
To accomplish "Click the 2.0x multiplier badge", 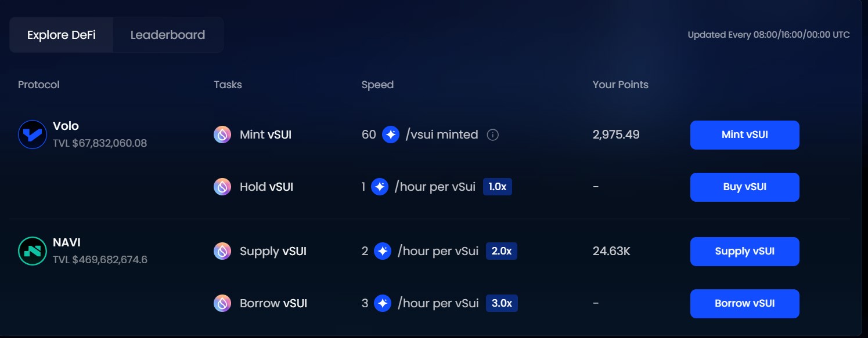I will click(502, 251).
